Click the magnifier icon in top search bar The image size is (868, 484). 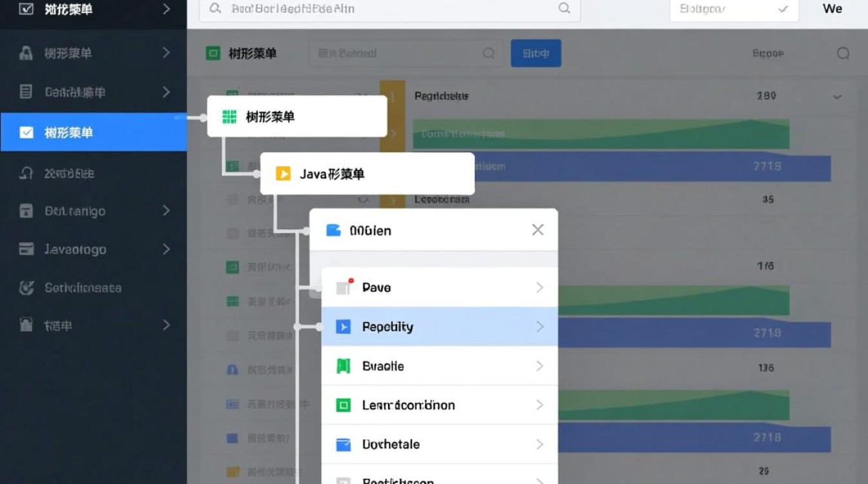click(x=564, y=8)
